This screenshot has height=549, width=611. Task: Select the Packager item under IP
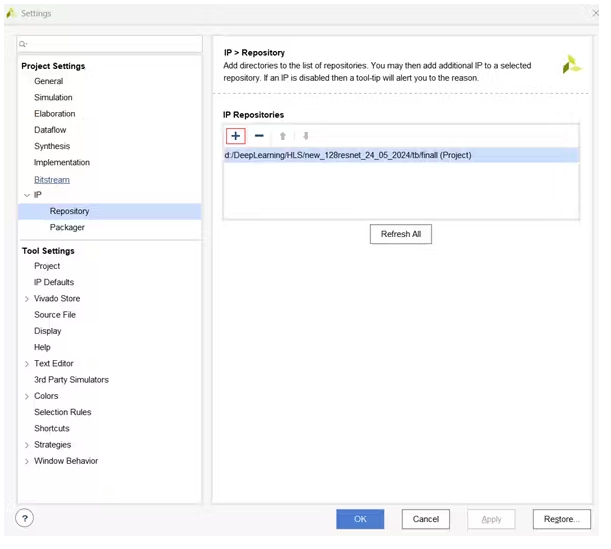click(67, 228)
